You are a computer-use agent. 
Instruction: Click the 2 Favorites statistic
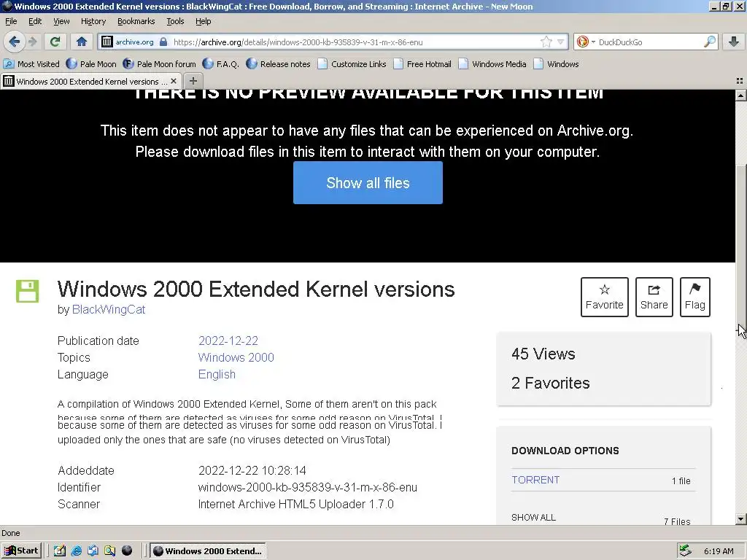pos(551,383)
